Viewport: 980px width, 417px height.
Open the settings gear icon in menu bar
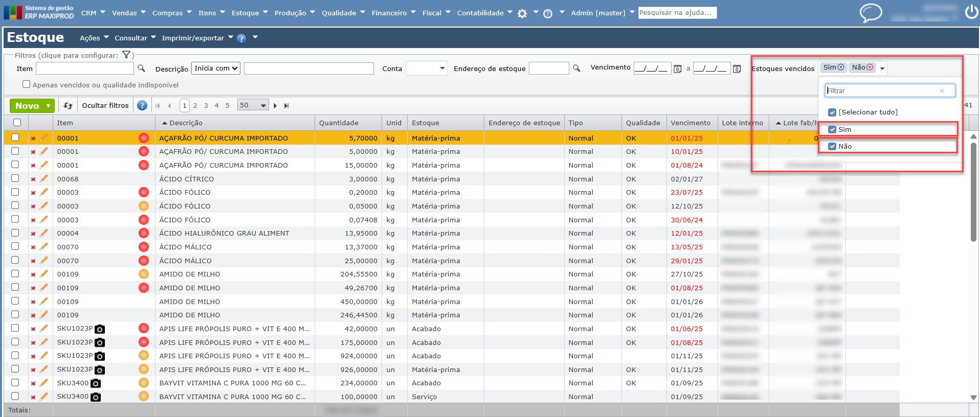pos(522,14)
